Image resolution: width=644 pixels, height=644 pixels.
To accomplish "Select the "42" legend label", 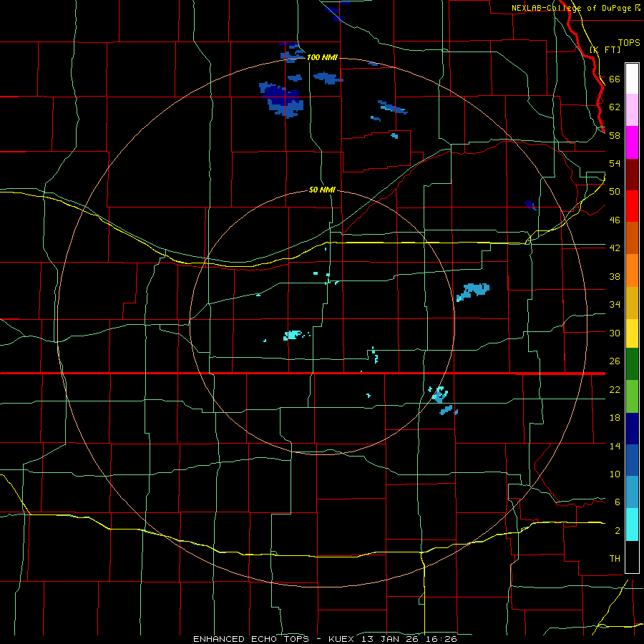I will [x=615, y=248].
